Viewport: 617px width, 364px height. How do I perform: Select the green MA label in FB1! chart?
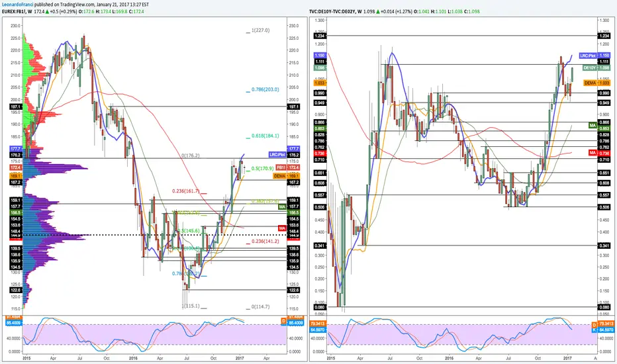[282, 206]
